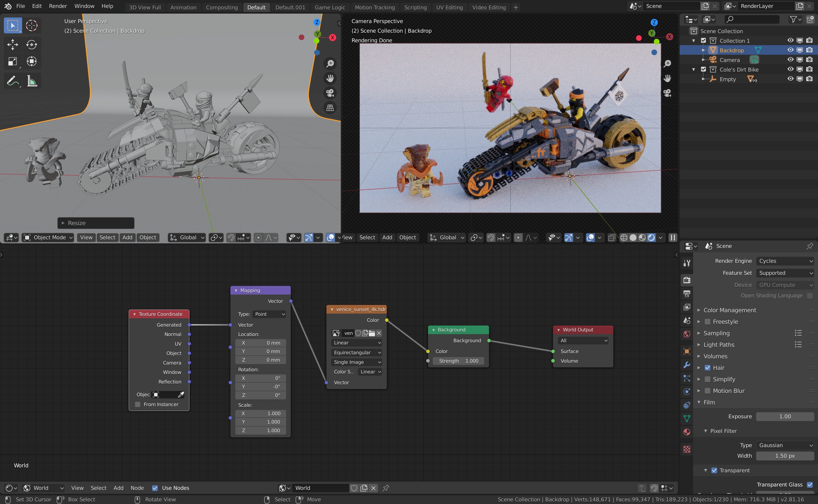Open the Output properties tab

click(x=687, y=293)
